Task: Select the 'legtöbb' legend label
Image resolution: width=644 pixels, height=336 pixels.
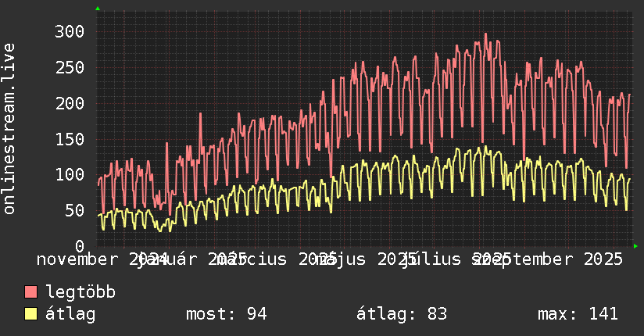Action: (80, 292)
